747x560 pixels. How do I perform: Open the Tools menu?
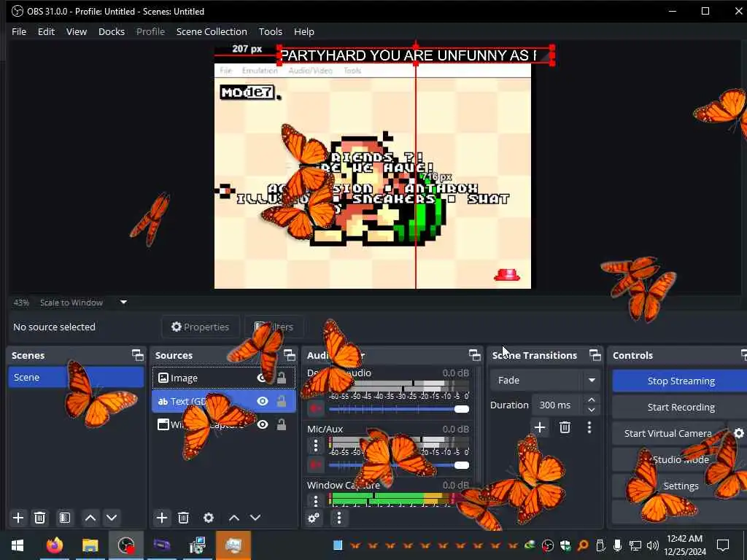click(270, 31)
